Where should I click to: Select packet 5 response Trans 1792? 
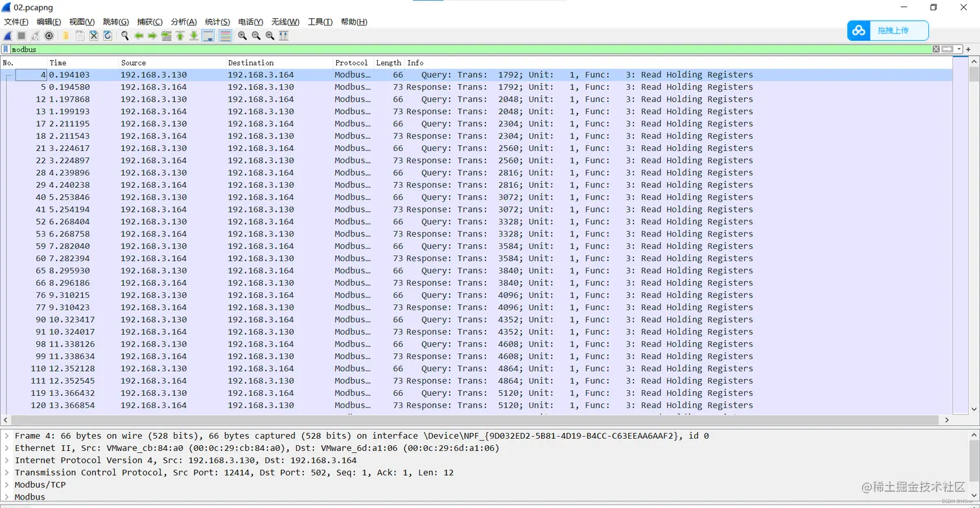pos(476,87)
